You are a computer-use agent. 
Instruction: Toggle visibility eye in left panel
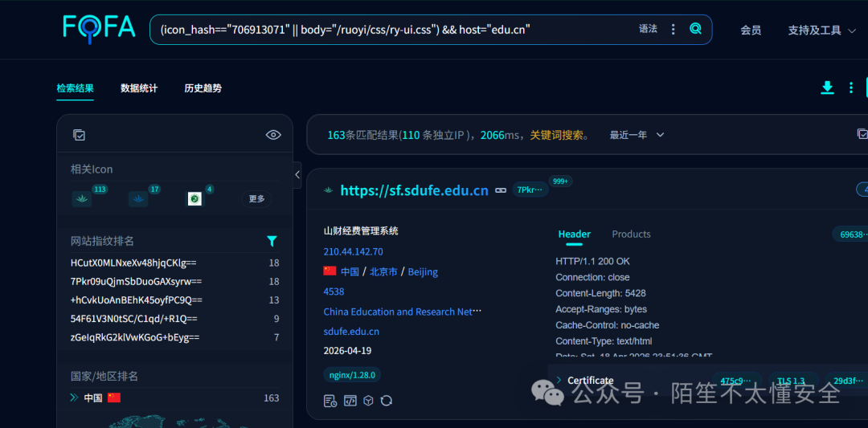point(273,135)
